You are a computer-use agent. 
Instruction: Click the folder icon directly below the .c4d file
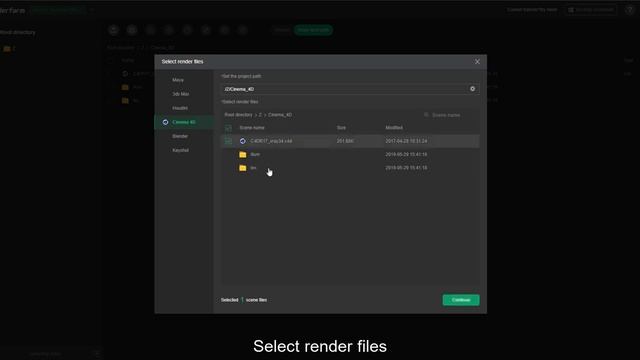coord(243,154)
